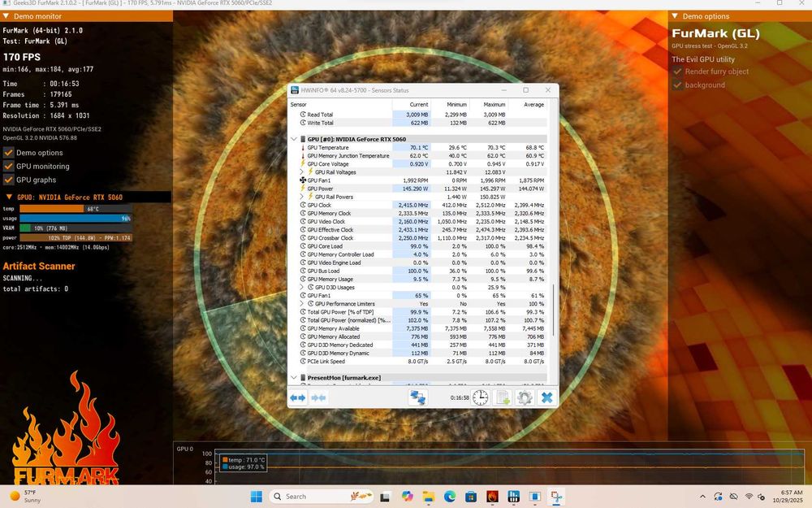812x508 pixels.
Task: Switch to FurMark taskbar icon
Action: pyautogui.click(x=492, y=497)
